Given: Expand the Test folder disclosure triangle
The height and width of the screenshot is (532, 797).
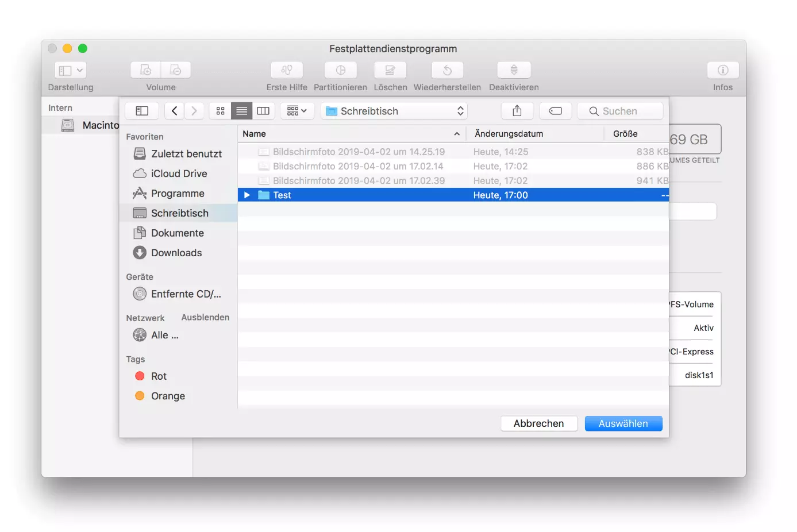Looking at the screenshot, I should pos(247,195).
